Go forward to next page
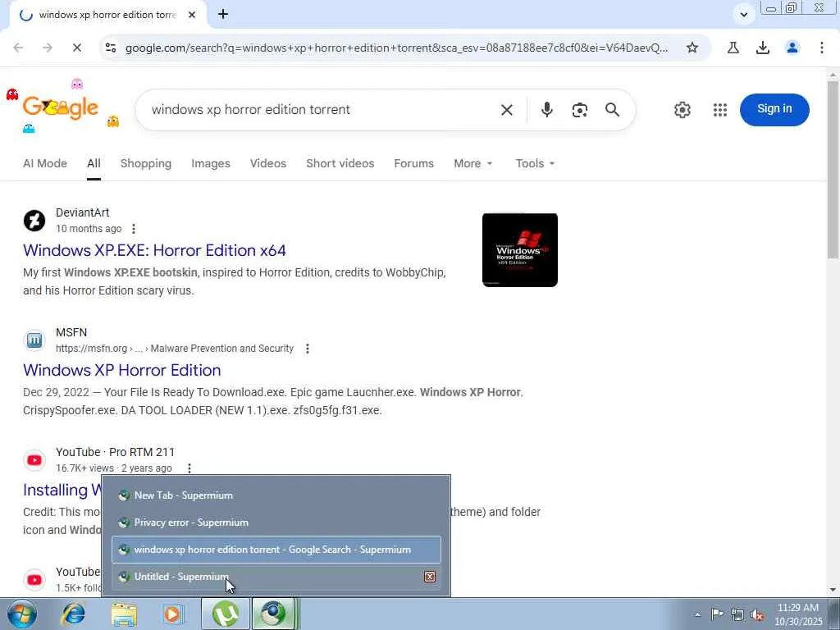Screen dimensions: 840x630 pos(48,48)
